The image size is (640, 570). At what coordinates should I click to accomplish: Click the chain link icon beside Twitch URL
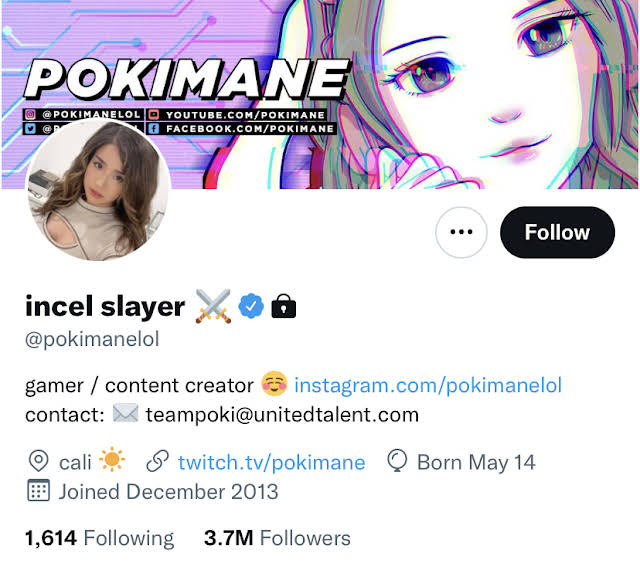(157, 461)
